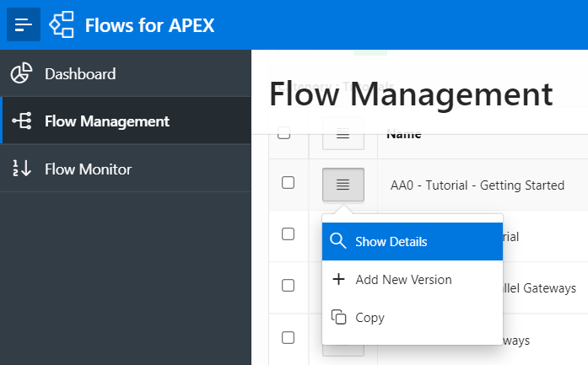Select Show Details from the context menu
Screen dimensions: 588x365
[x=391, y=242]
